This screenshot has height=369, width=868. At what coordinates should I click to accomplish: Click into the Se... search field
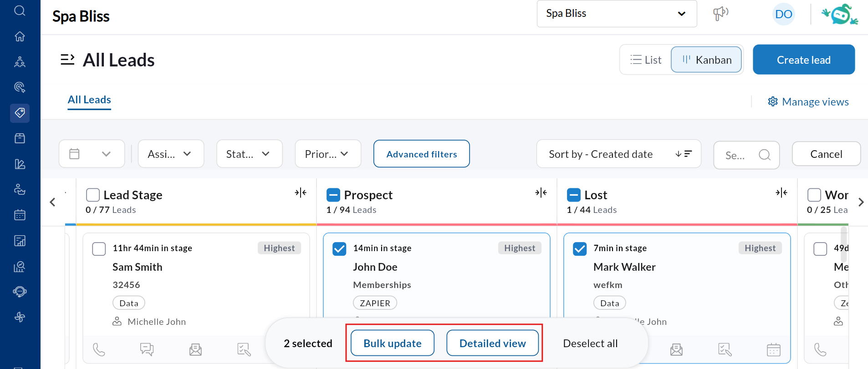click(x=746, y=155)
